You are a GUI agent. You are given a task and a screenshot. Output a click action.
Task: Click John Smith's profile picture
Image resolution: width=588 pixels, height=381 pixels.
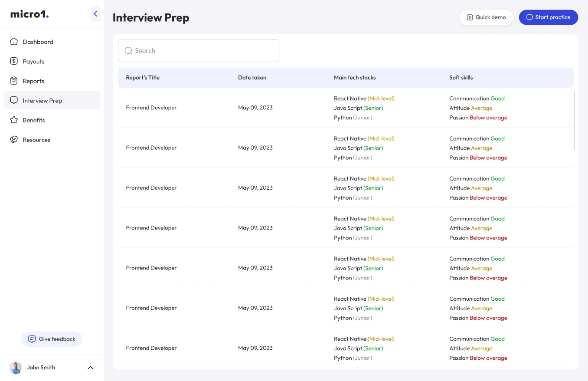pyautogui.click(x=16, y=367)
